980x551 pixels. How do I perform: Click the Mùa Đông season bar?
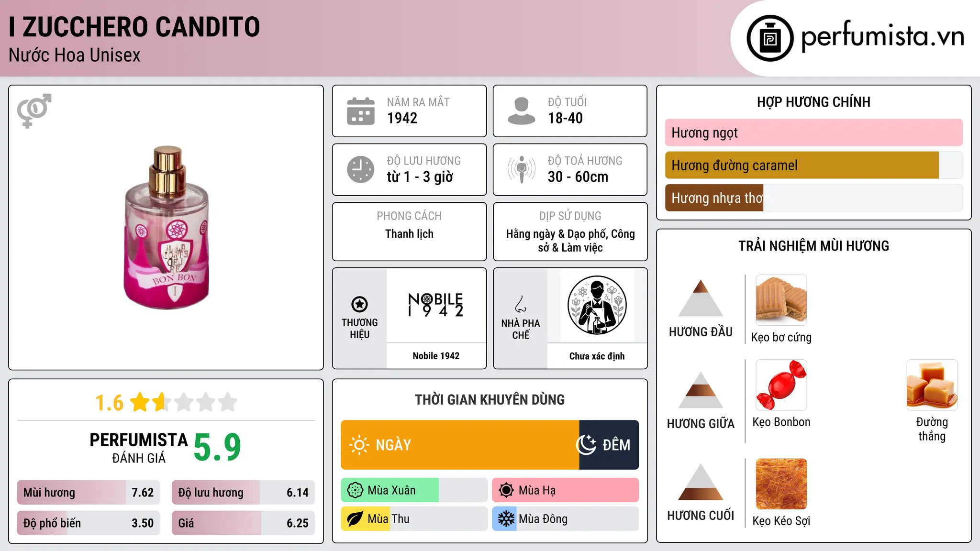coord(565,519)
